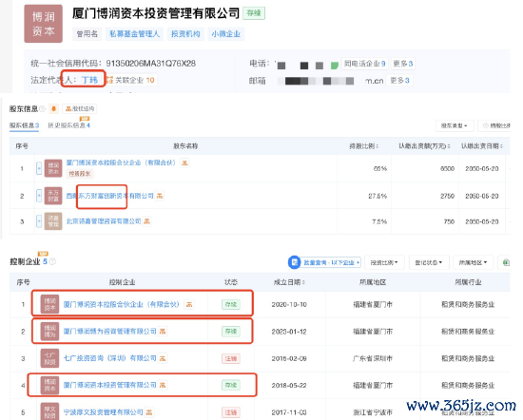Screen dimensions: 523x420
Task: Click the green export icon at far right
Action: click(x=505, y=262)
